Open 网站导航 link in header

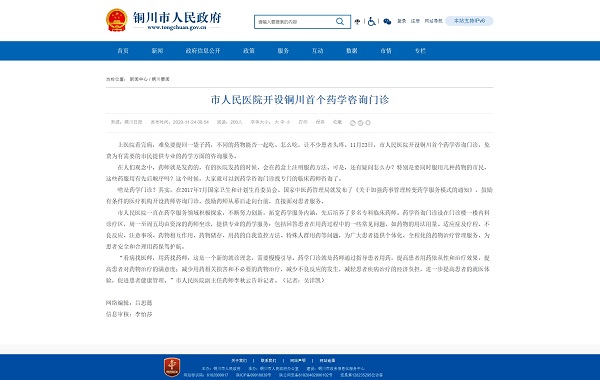click(x=434, y=21)
